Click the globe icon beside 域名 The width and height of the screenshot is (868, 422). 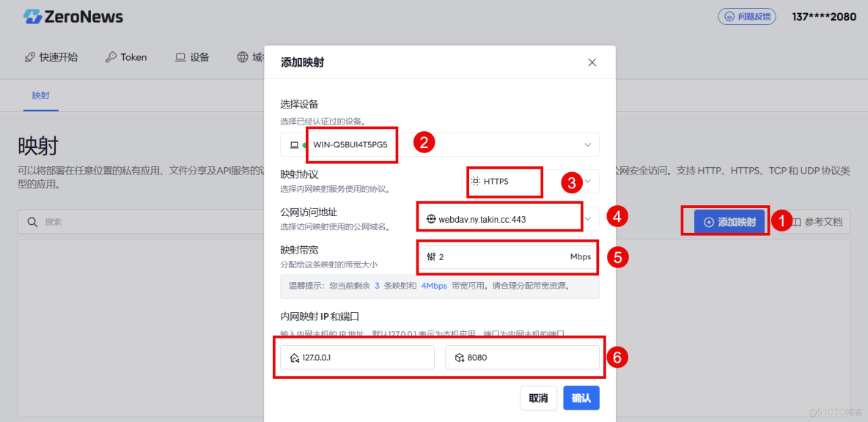point(241,56)
